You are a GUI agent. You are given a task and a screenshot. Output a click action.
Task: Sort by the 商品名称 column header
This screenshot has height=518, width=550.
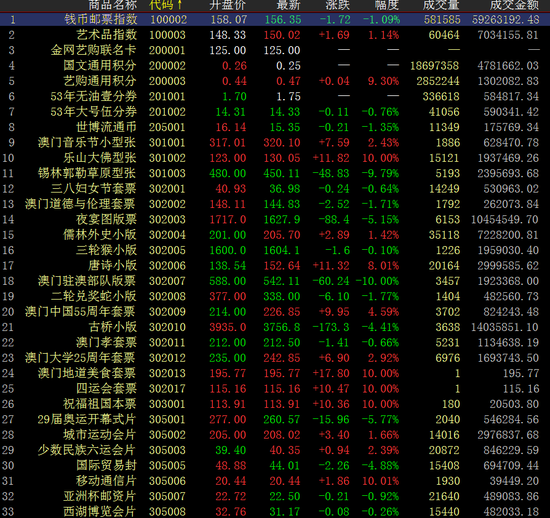(113, 5)
